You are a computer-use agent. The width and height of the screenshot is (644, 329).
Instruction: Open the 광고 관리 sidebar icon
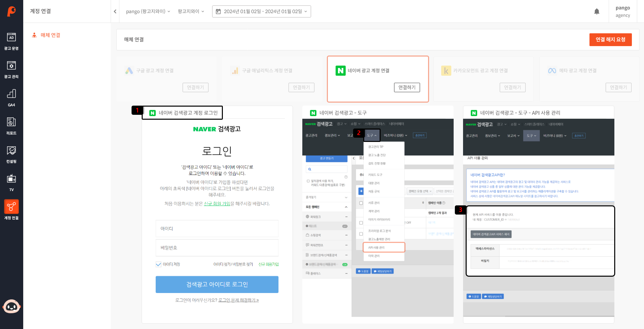(11, 70)
